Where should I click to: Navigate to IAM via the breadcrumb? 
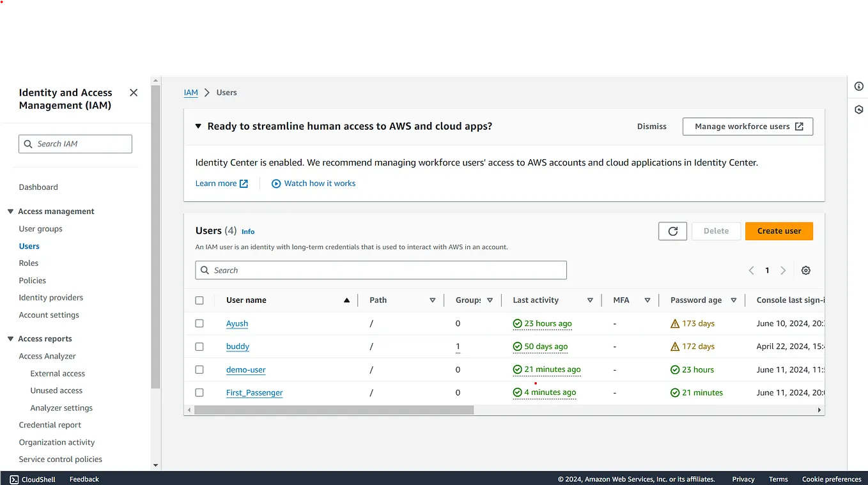coord(190,92)
